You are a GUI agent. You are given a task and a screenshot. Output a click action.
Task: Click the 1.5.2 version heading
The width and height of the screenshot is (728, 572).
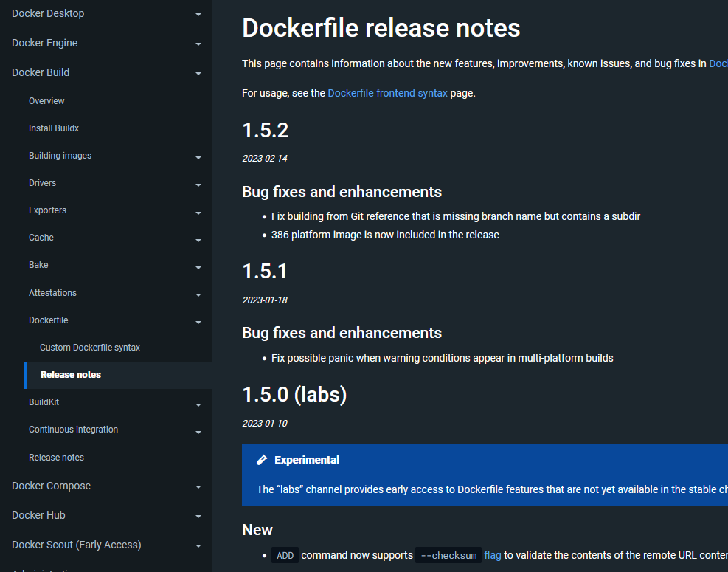[265, 130]
